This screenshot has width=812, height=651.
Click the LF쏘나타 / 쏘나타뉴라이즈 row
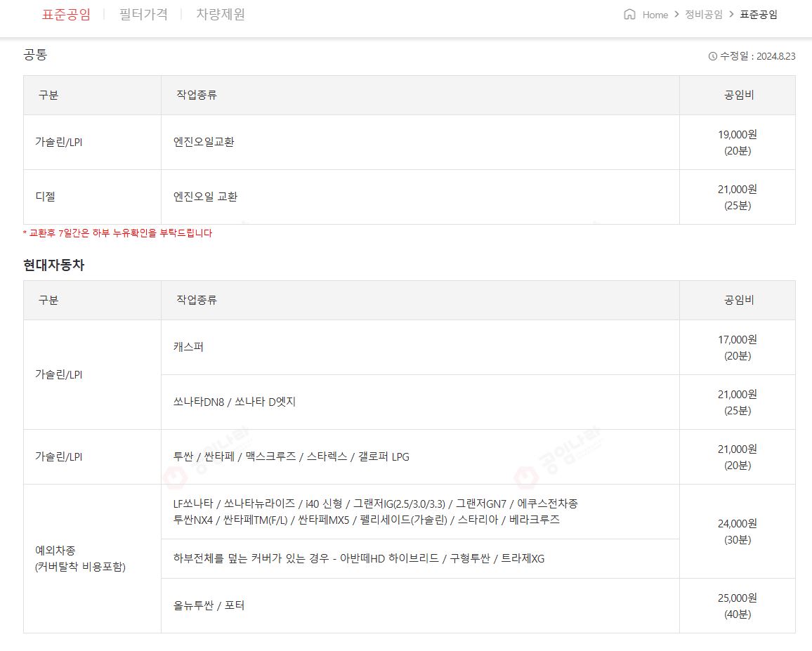coord(420,512)
